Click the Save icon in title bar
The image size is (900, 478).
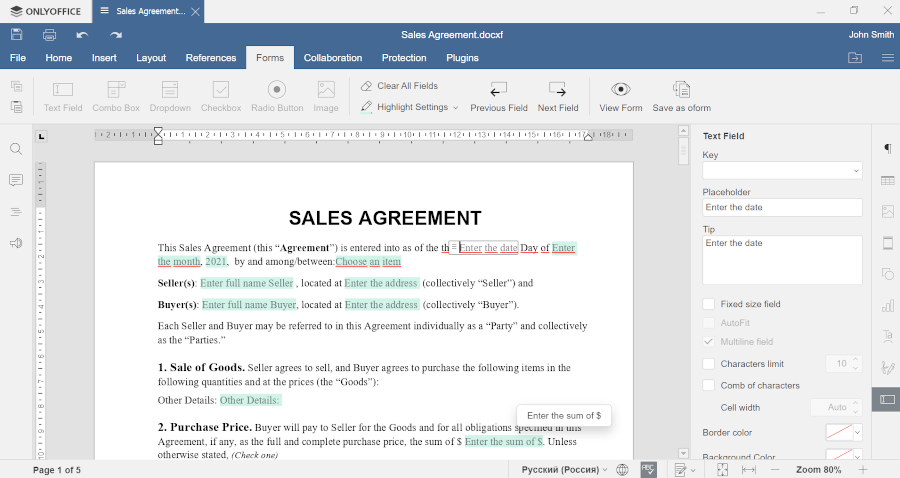click(x=17, y=35)
